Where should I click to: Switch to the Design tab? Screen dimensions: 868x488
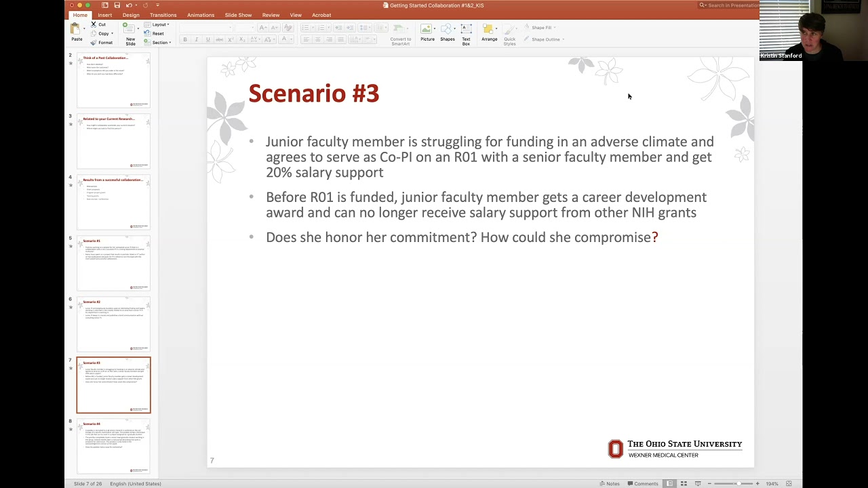[x=131, y=15]
